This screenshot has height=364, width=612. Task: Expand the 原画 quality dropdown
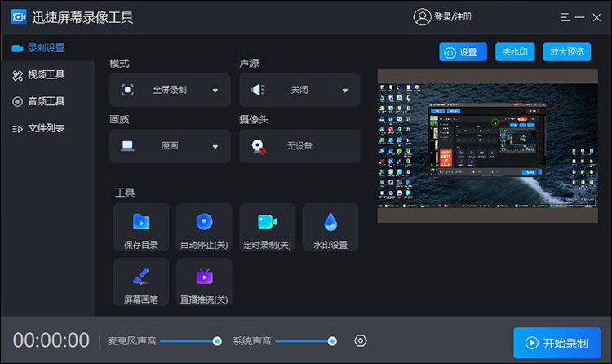(171, 146)
